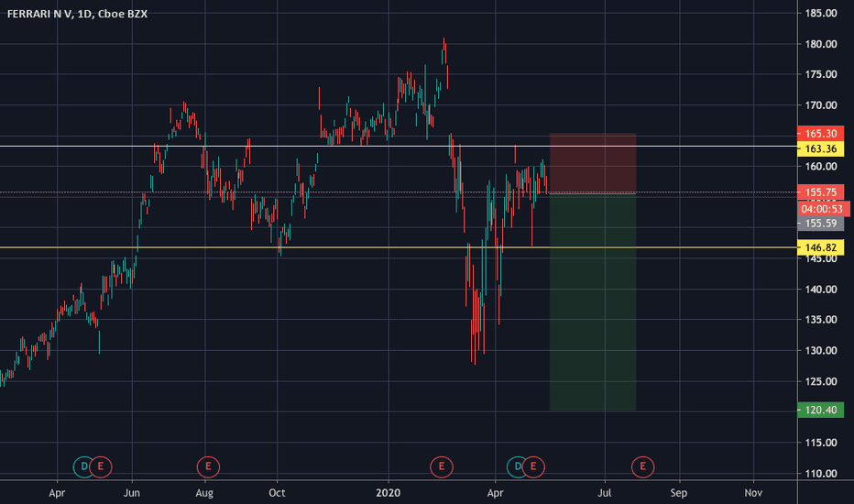Click the Apr time label before Jun
The image size is (854, 504).
click(57, 493)
